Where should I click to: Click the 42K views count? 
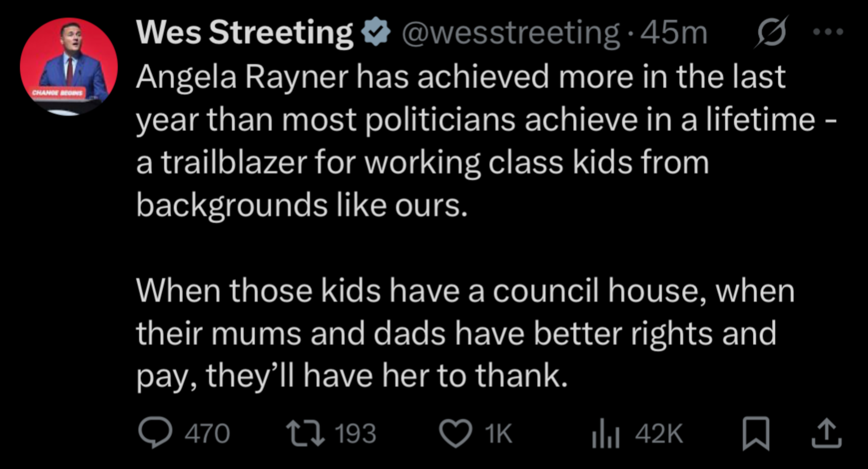point(659,434)
